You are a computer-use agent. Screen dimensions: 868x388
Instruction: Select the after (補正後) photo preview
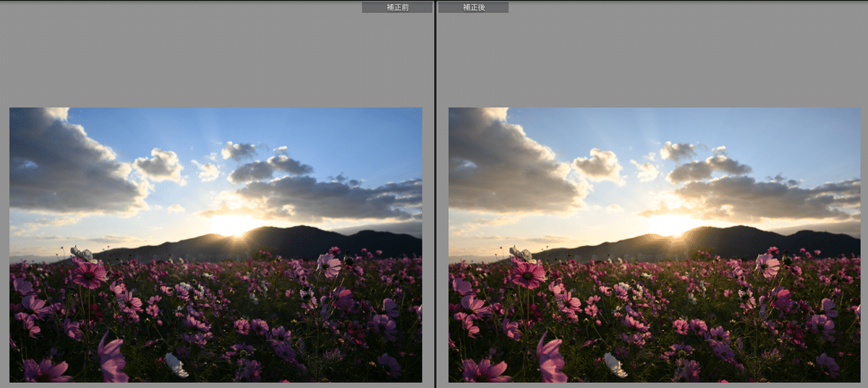(654, 245)
